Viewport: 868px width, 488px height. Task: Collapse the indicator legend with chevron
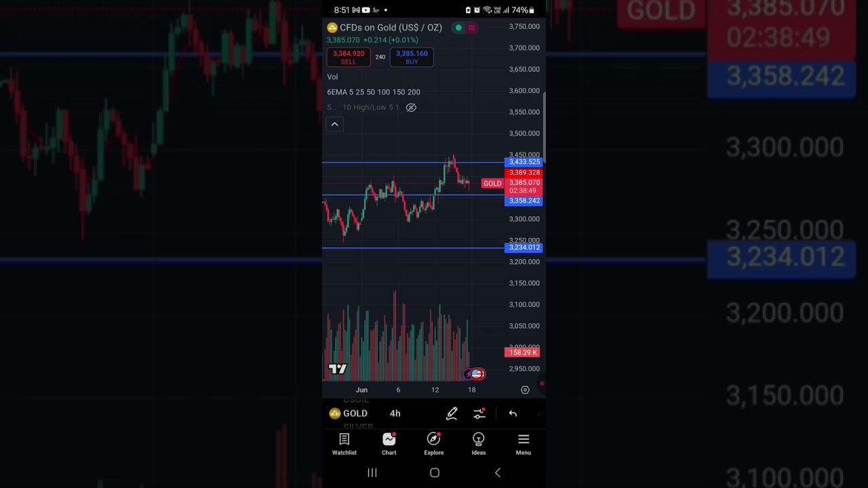pyautogui.click(x=334, y=124)
